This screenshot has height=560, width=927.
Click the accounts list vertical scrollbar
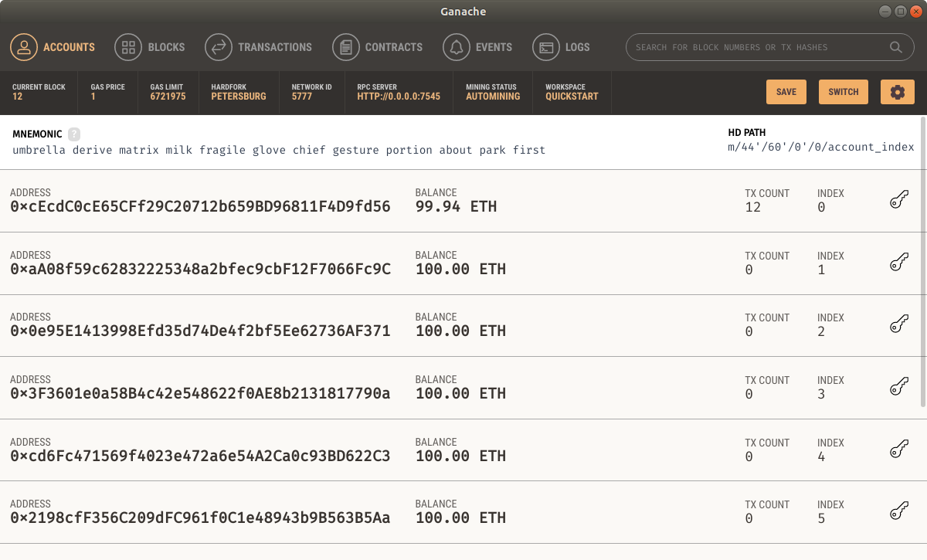(x=923, y=263)
